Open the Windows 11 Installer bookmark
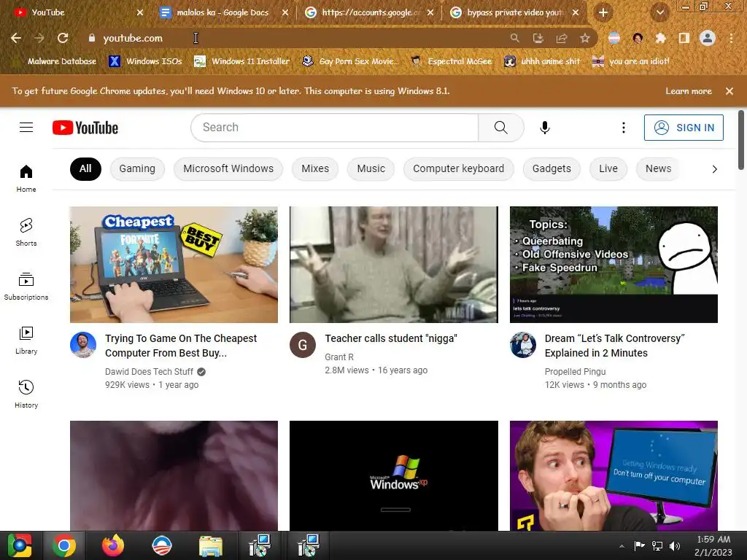747x560 pixels. [x=242, y=61]
